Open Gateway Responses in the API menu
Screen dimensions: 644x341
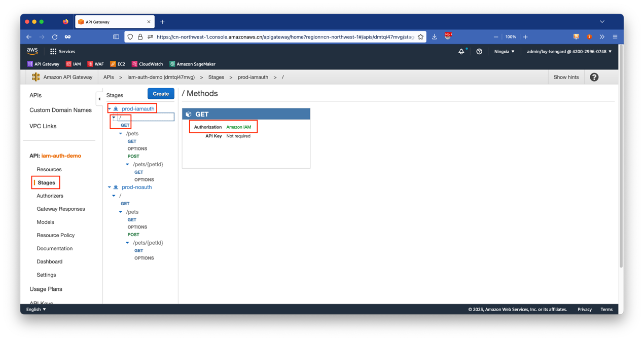click(x=61, y=209)
